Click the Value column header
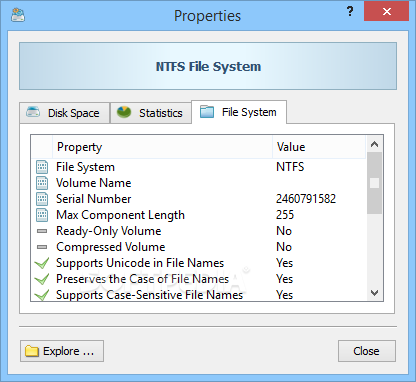416x382 pixels. click(x=319, y=147)
